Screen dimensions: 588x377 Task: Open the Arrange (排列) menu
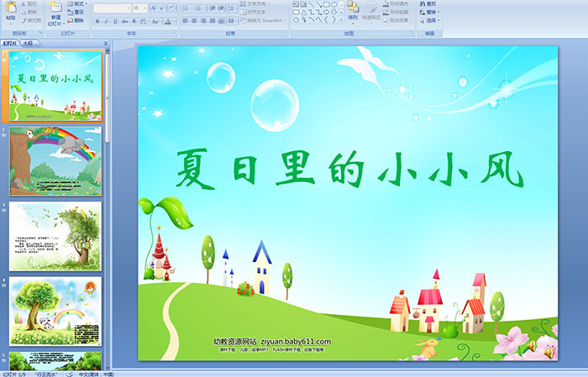pos(353,13)
